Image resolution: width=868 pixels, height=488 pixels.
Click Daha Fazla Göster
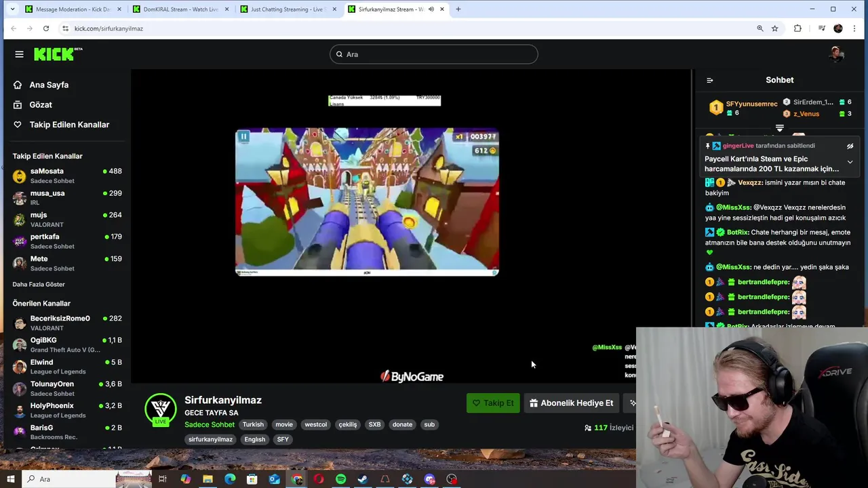(x=39, y=284)
